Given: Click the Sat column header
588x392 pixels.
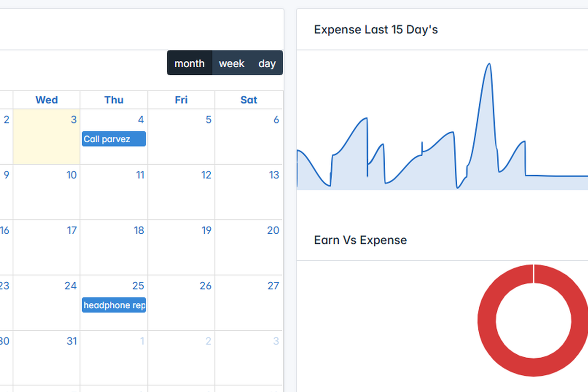Looking at the screenshot, I should click(248, 100).
